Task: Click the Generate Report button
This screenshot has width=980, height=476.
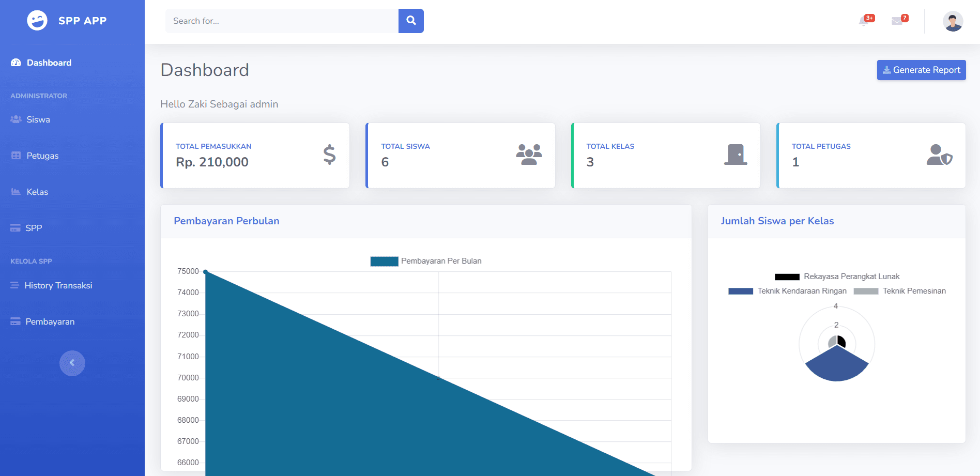Action: (921, 70)
